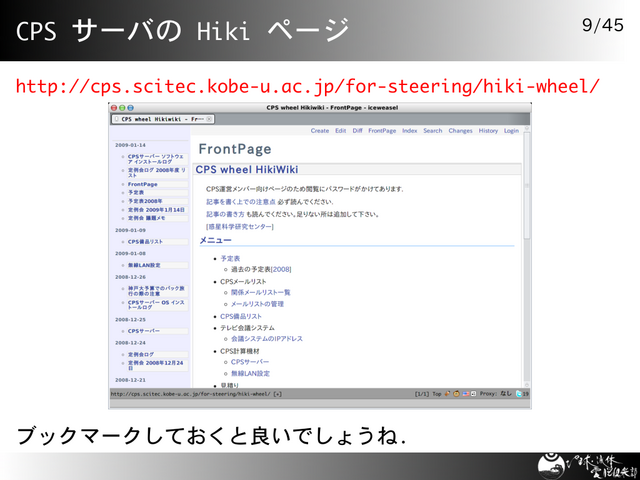This screenshot has width=640, height=480.
Task: Select the CPS wheel Hikiwiki tab
Action: click(x=160, y=118)
